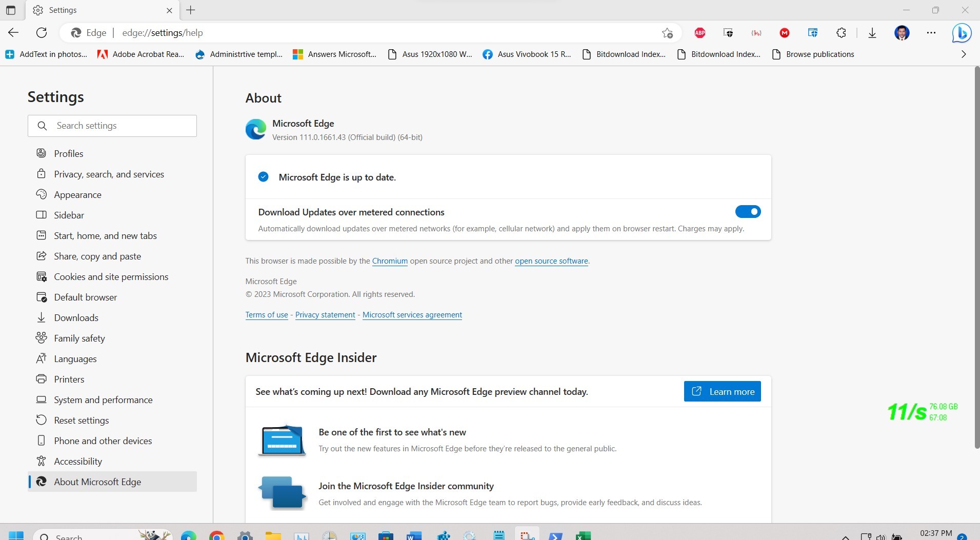Open the Chromium link
The image size is (980, 540).
click(390, 261)
